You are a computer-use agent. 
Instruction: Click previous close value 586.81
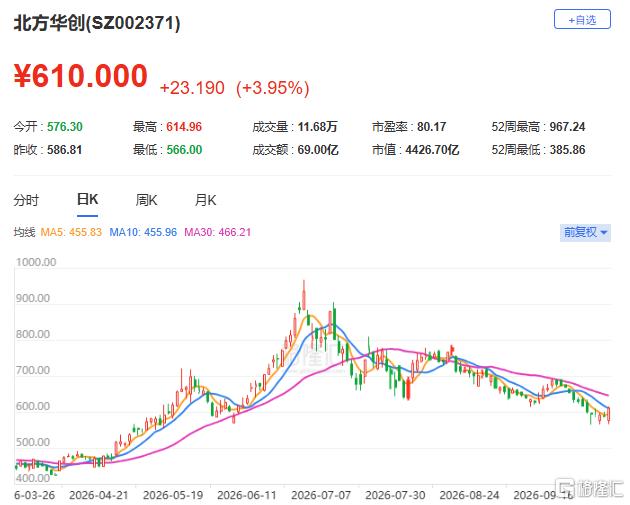(x=65, y=150)
